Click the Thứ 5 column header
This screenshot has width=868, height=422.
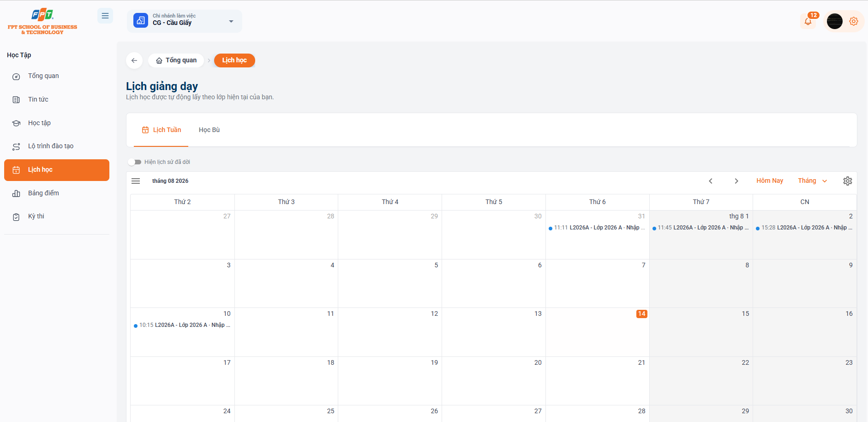[x=494, y=202]
